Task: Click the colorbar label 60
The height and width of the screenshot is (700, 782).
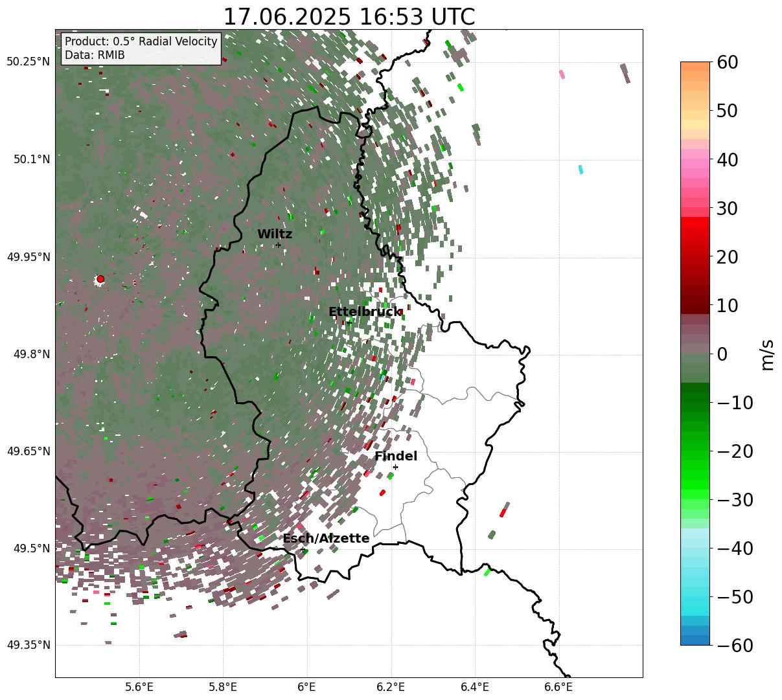Action: (x=728, y=62)
